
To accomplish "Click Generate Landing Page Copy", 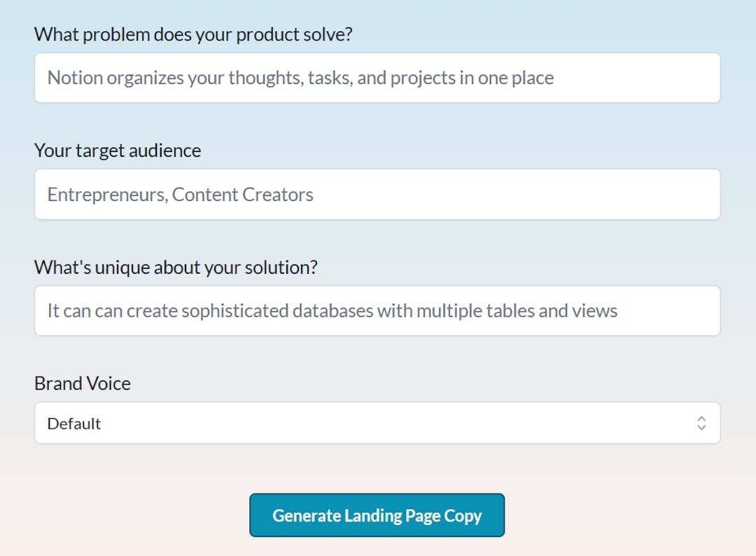I will point(377,515).
